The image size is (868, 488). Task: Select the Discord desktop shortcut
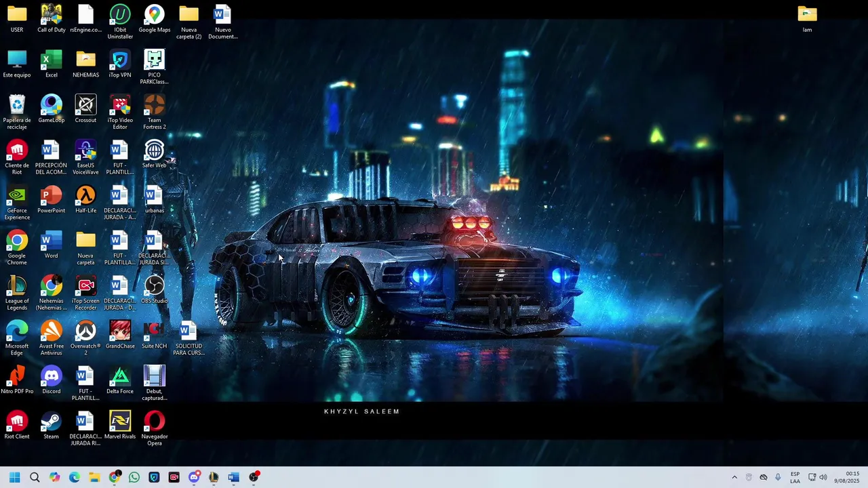click(x=52, y=380)
